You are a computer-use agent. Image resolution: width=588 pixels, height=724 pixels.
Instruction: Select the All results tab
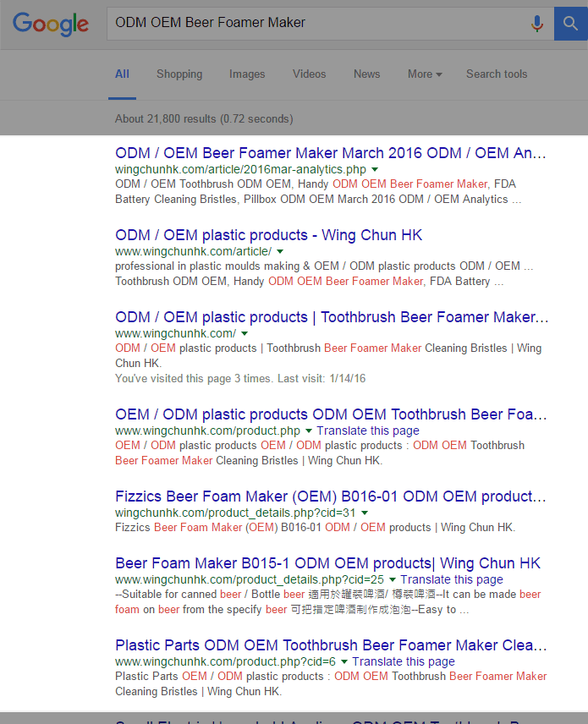[x=122, y=74]
